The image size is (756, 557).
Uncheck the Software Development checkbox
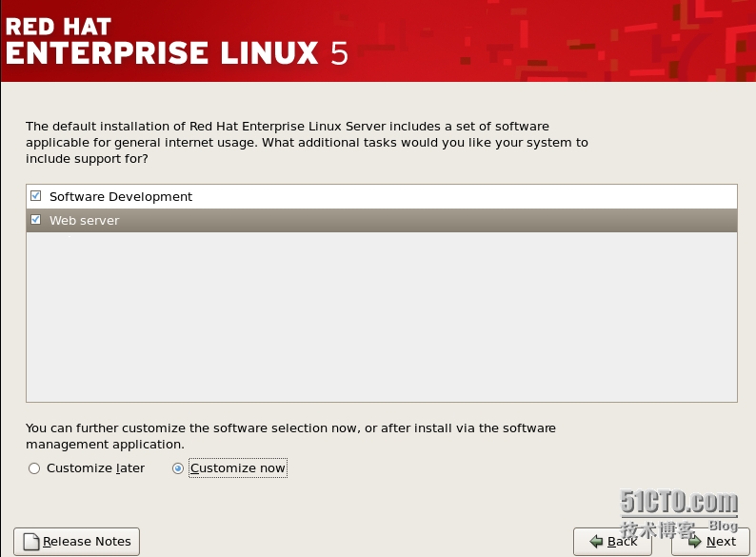35,196
